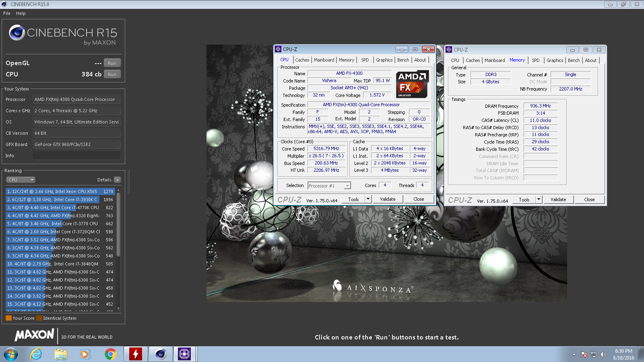644x362 pixels.
Task: Click Validate in left CPU-Z window
Action: 388,199
